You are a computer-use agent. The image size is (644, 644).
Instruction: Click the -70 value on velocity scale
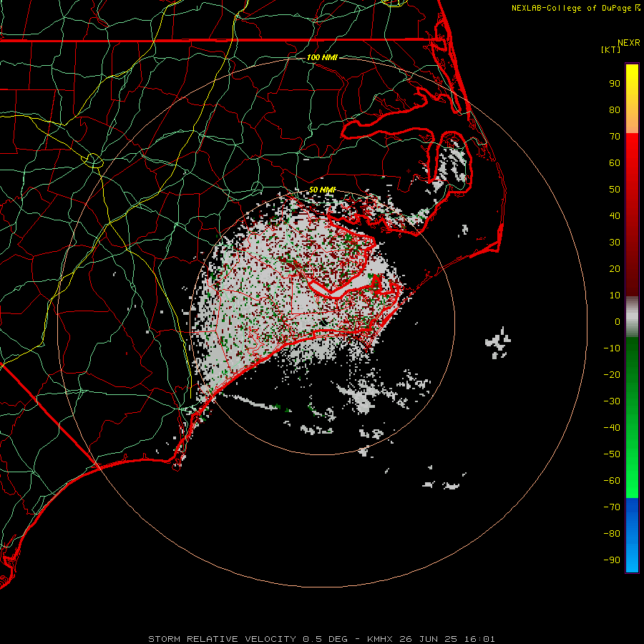click(612, 507)
